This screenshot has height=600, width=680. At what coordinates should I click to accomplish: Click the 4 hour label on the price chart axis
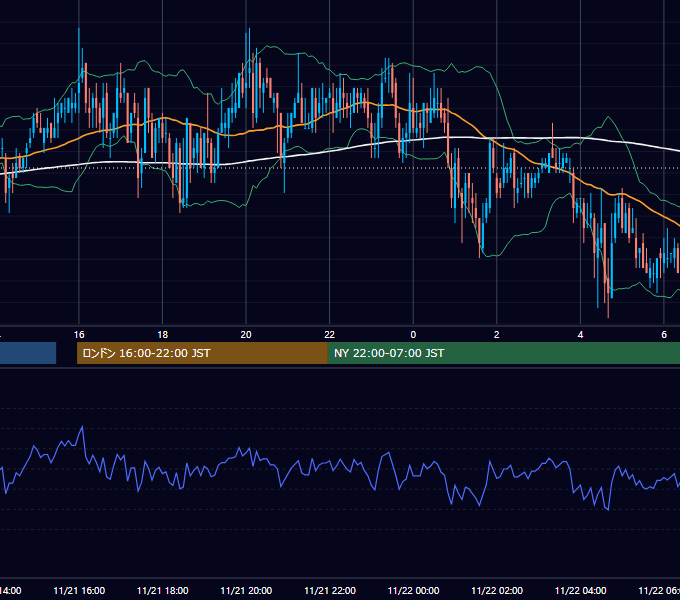pyautogui.click(x=580, y=335)
